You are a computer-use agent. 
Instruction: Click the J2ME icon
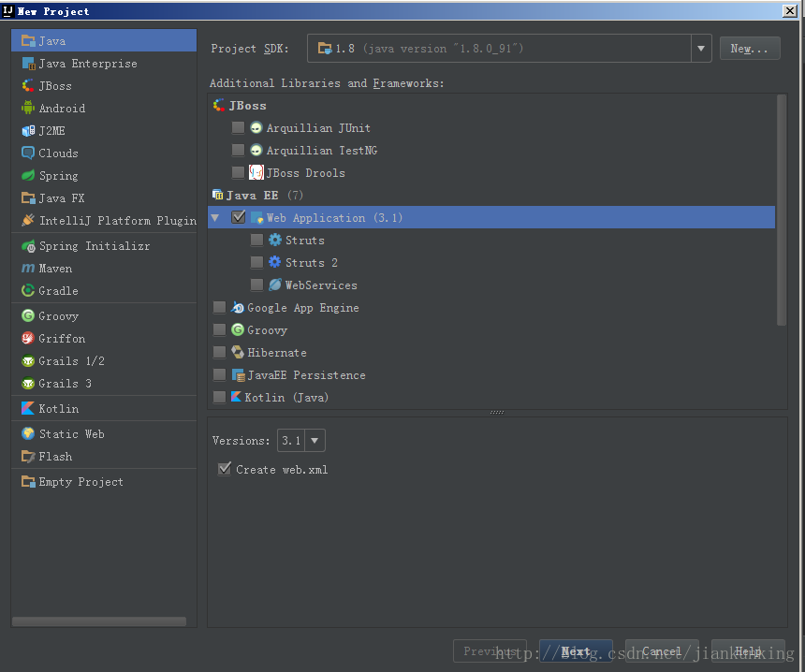pyautogui.click(x=28, y=131)
